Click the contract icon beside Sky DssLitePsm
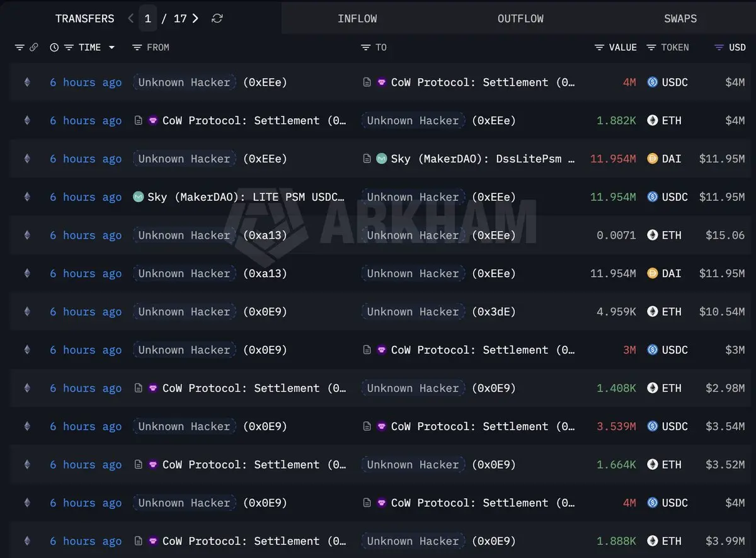 click(367, 159)
